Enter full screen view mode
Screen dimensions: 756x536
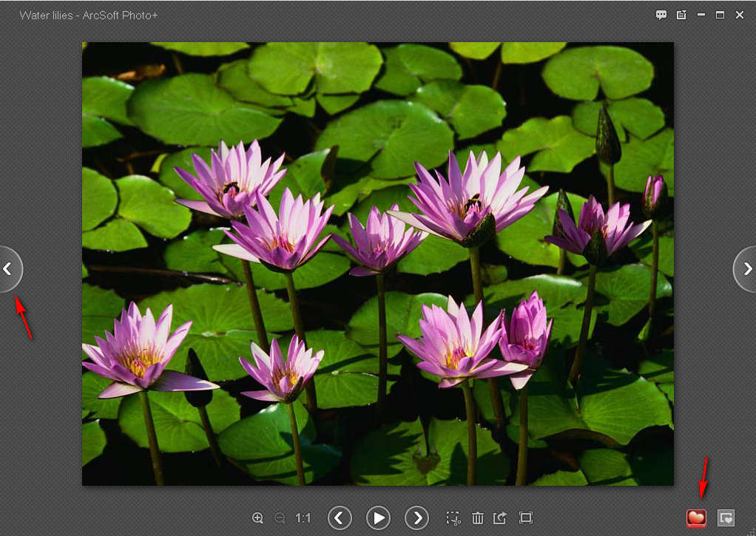[526, 518]
